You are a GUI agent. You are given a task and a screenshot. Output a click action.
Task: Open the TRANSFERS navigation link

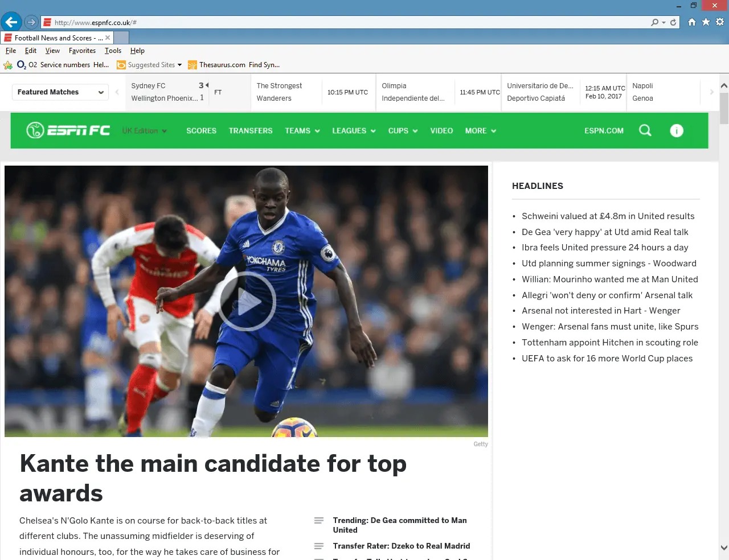click(x=251, y=131)
